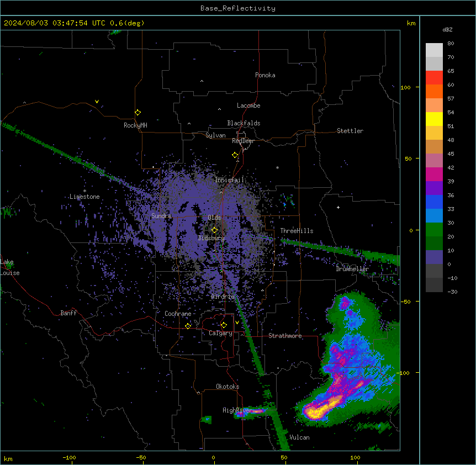Screen dimensions: 476x465
Task: Click the Drumheller town label
Action: tap(352, 269)
